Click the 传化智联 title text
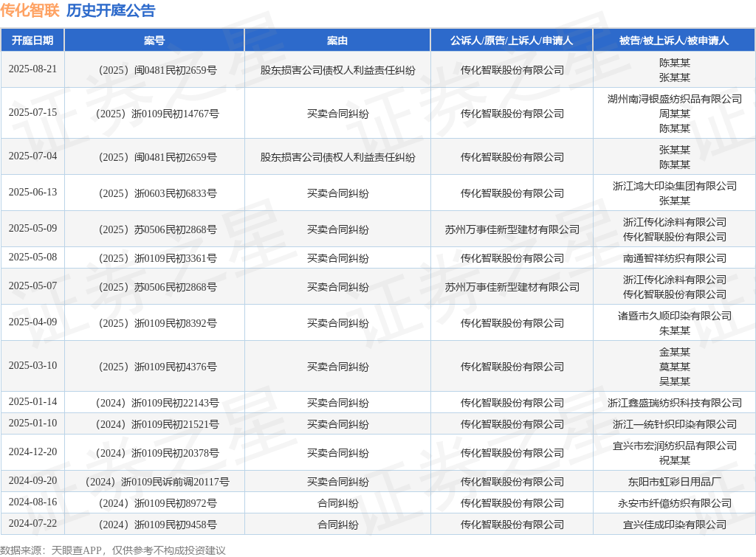This screenshot has height=557, width=756. (x=30, y=10)
